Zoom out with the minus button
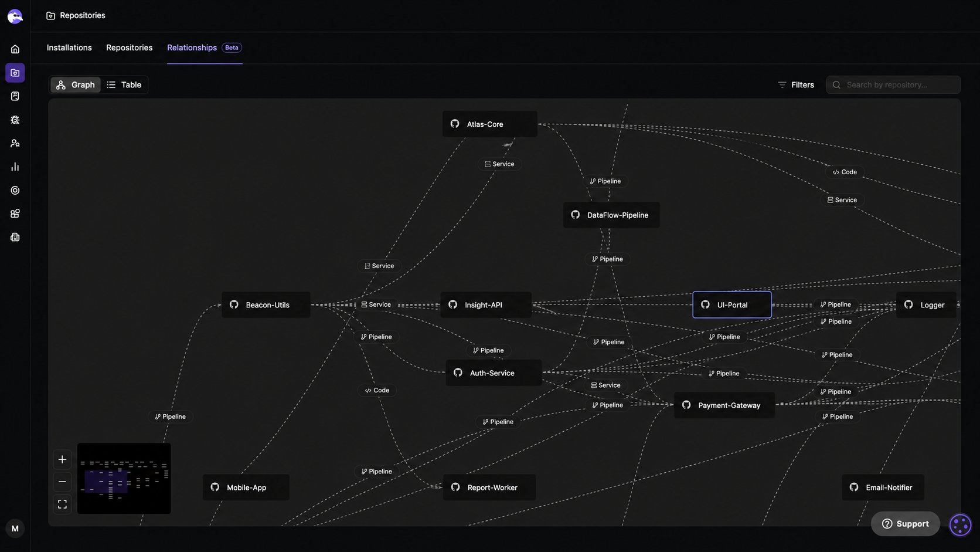Viewport: 980px width, 552px height. 62,482
